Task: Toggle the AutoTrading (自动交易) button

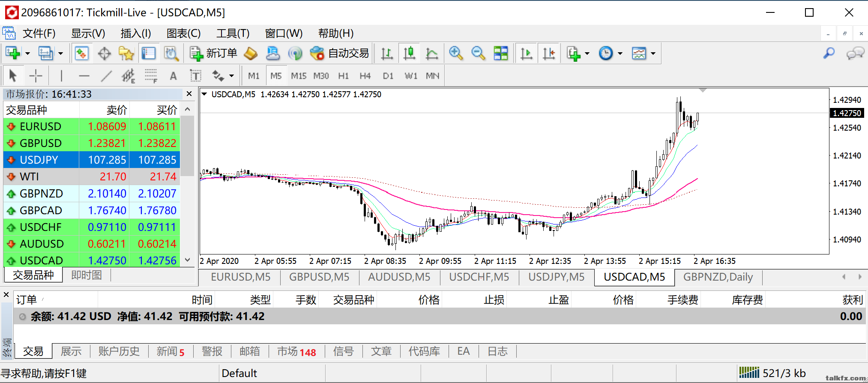Action: click(x=339, y=54)
